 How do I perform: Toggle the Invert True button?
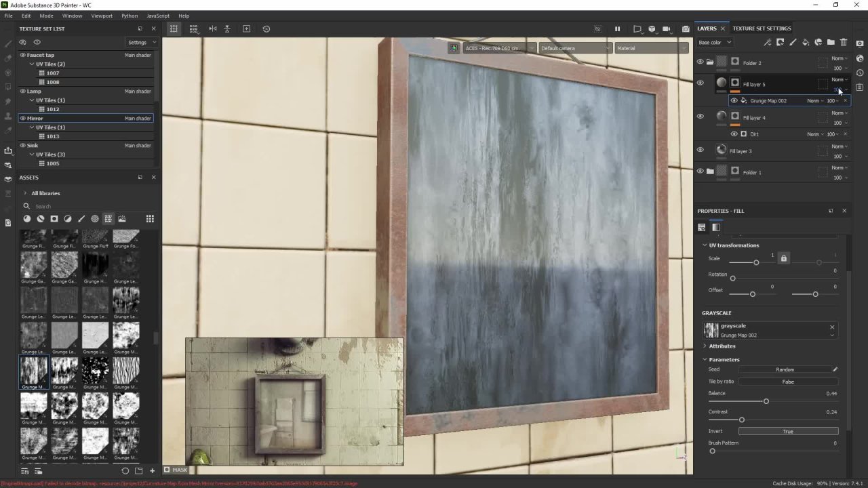(787, 432)
